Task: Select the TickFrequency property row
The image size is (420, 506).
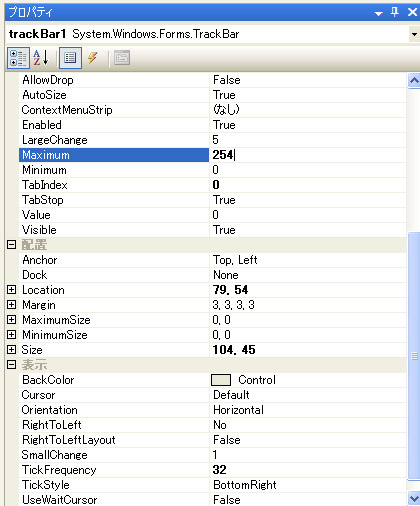Action: coord(212,470)
